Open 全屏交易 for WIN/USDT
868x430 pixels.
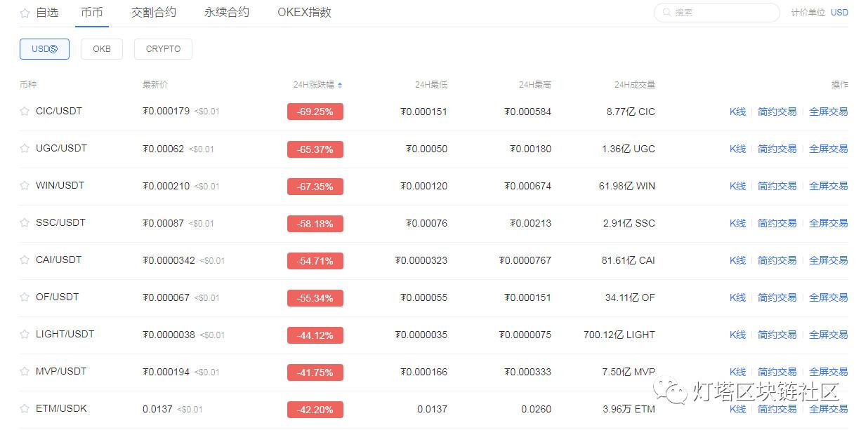point(828,186)
